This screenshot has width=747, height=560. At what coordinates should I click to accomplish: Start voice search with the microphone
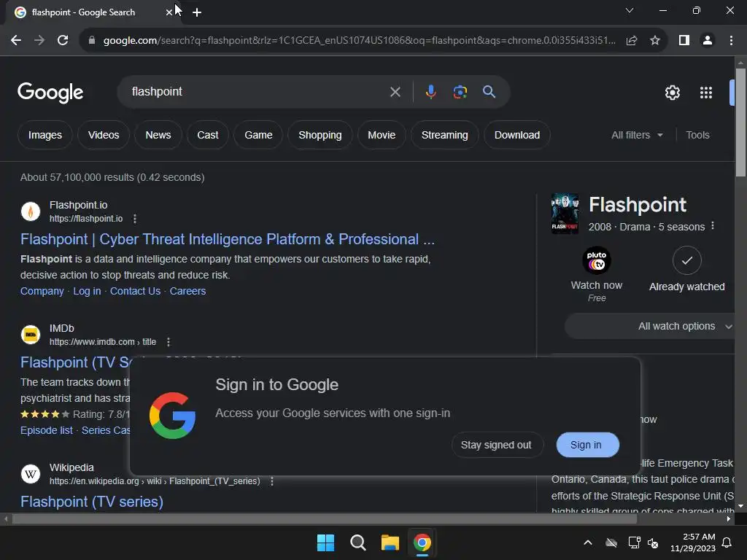[x=430, y=91]
